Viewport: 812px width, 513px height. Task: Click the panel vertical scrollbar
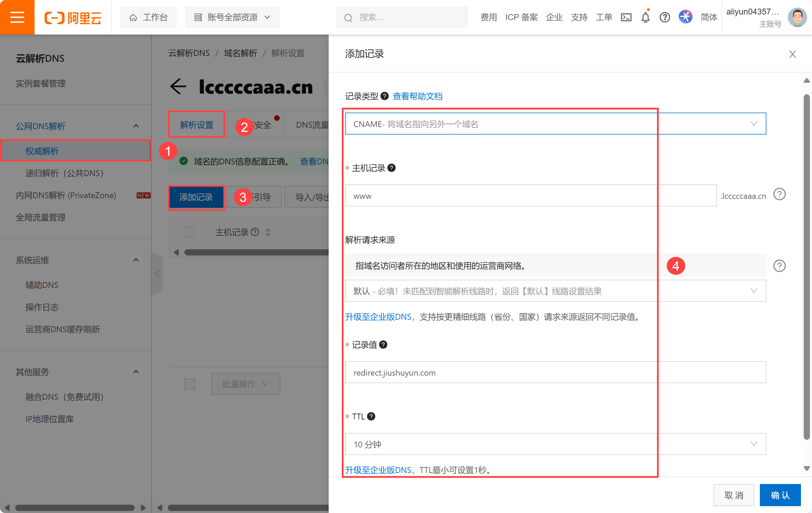807,267
